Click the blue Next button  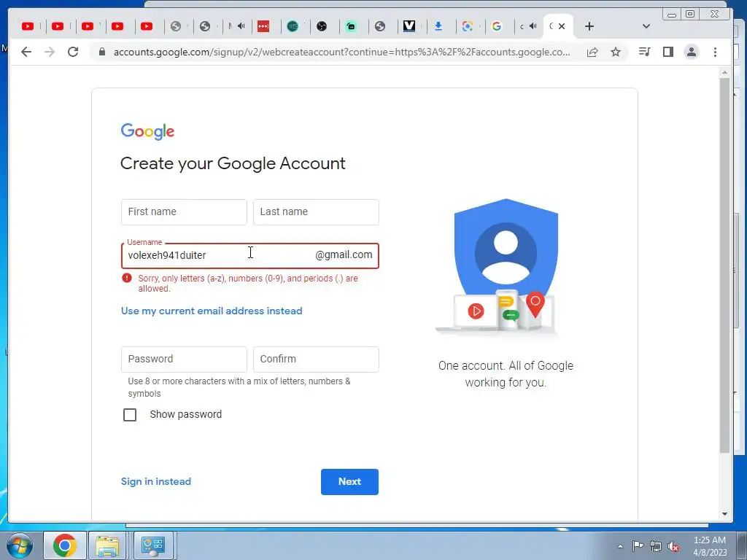[349, 482]
